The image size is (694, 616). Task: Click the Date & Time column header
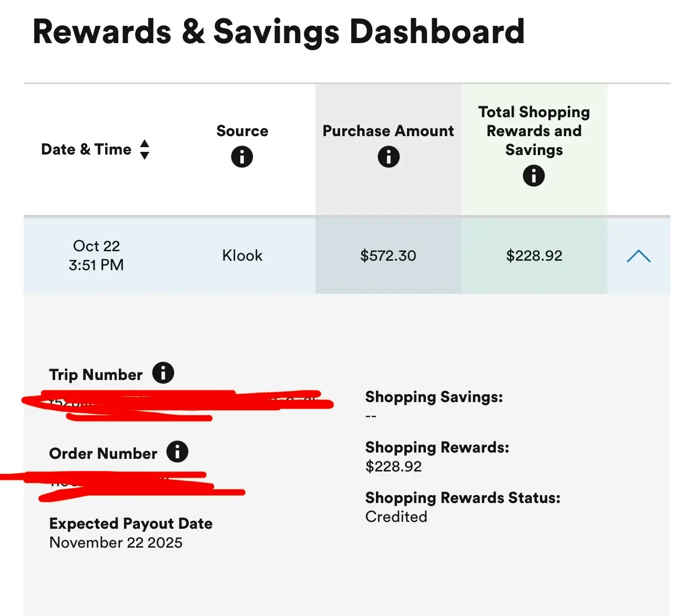click(86, 149)
